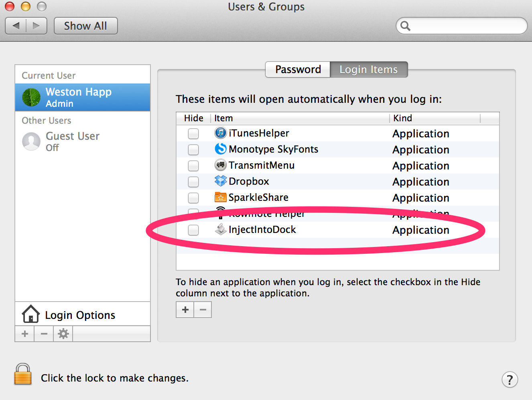Screen dimensions: 532x400
Task: Click the padlock icon to unlock changes
Action: click(x=23, y=374)
